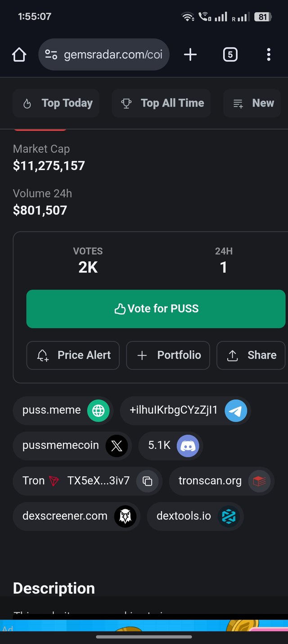Select the New coins tab
The height and width of the screenshot is (644, 288).
pyautogui.click(x=252, y=103)
